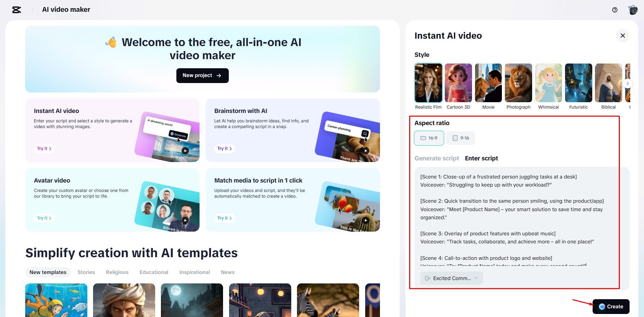Open Try it link under Avatar video
This screenshot has width=644, height=317.
(44, 218)
